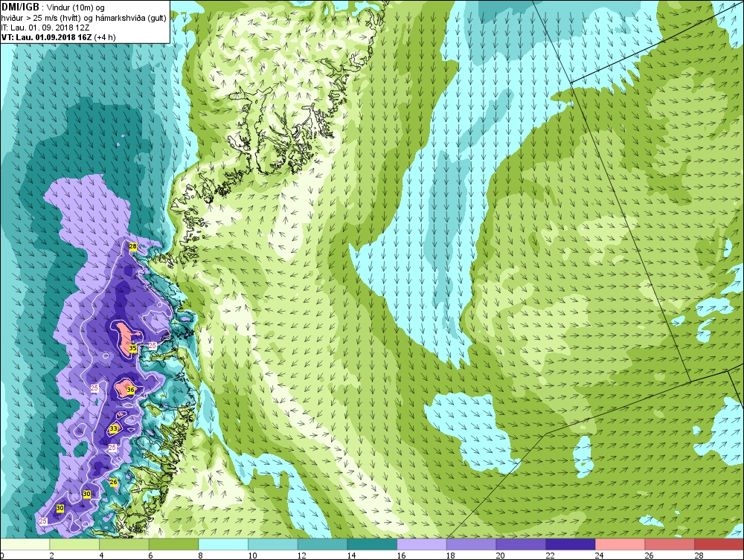The image size is (744, 560).
Task: Click the dark teal 14–16 m/s legend swatch
Action: (x=371, y=544)
